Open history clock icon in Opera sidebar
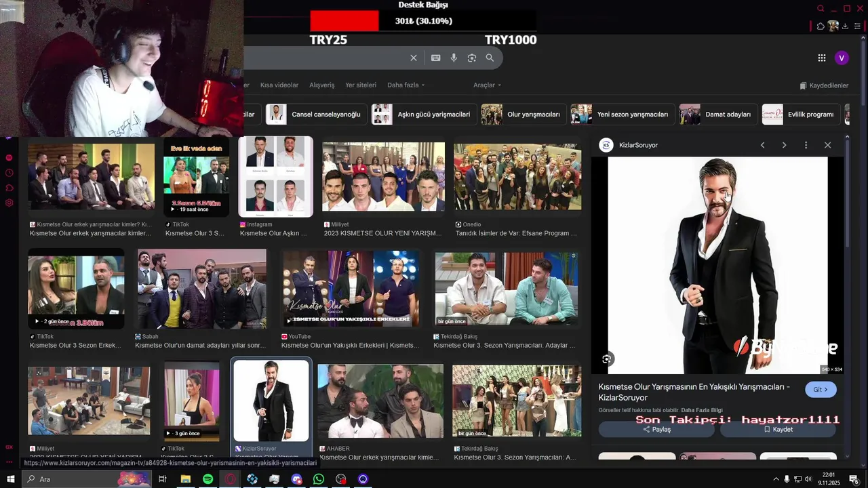This screenshot has height=488, width=868. coord(9,173)
